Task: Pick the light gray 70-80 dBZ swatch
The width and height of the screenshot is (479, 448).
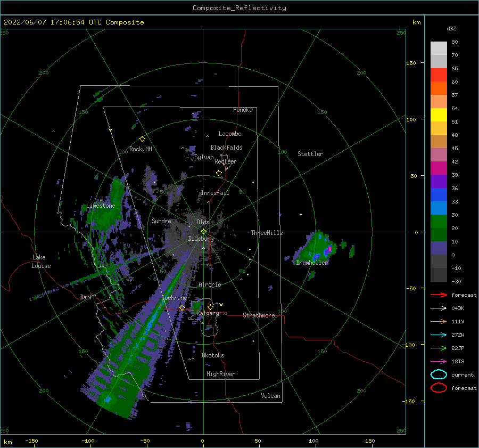Action: pyautogui.click(x=439, y=48)
